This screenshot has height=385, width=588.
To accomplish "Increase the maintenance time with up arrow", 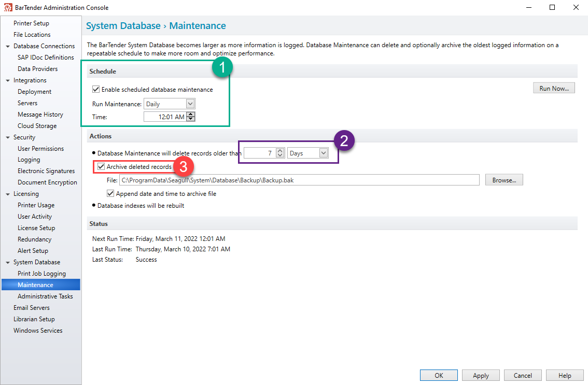I will pyautogui.click(x=191, y=115).
